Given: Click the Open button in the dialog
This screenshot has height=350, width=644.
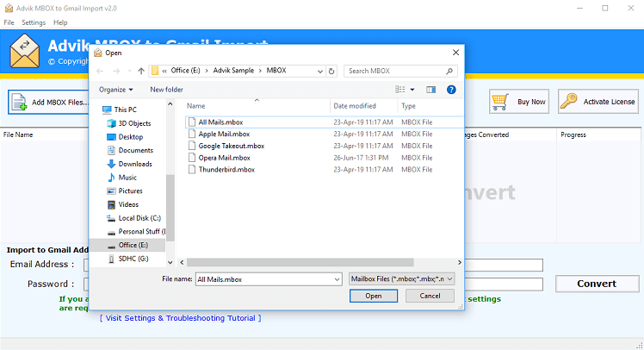Looking at the screenshot, I should pos(374,296).
